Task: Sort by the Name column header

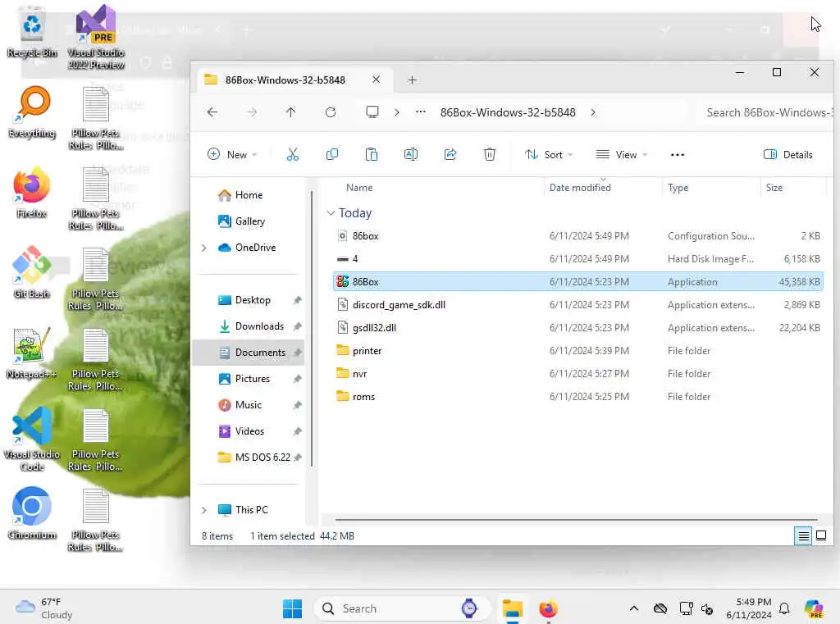Action: 359,188
